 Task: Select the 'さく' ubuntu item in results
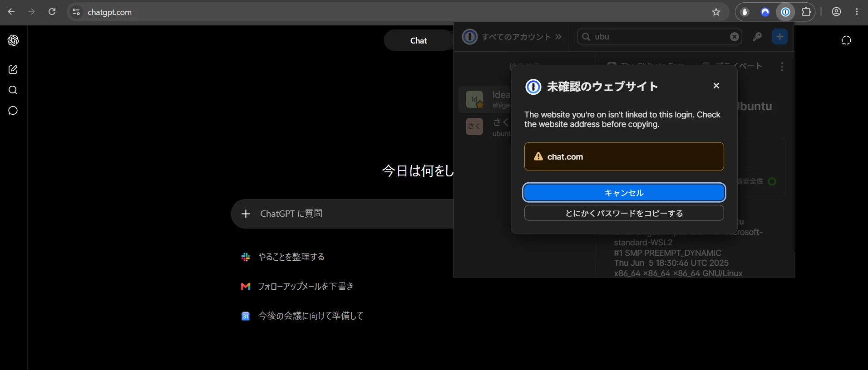point(486,127)
